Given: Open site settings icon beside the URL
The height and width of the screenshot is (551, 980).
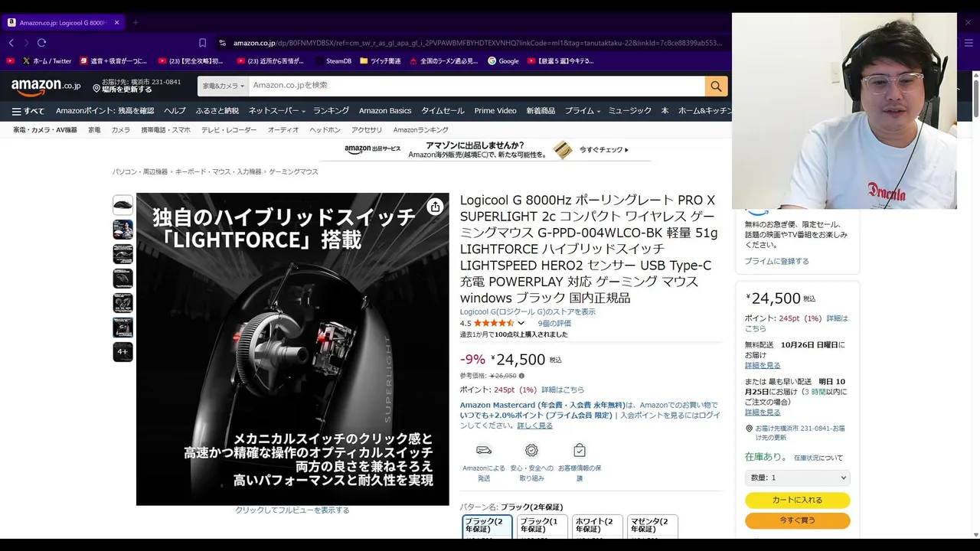Looking at the screenshot, I should point(222,43).
